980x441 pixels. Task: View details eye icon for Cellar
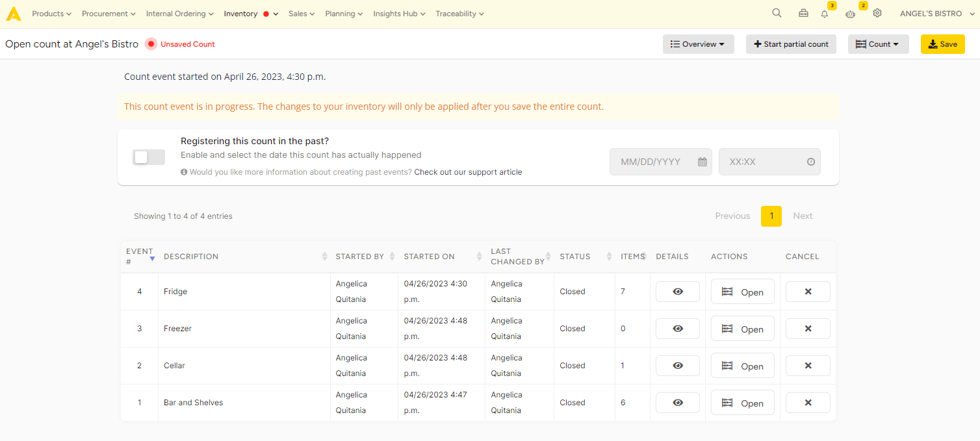(678, 366)
